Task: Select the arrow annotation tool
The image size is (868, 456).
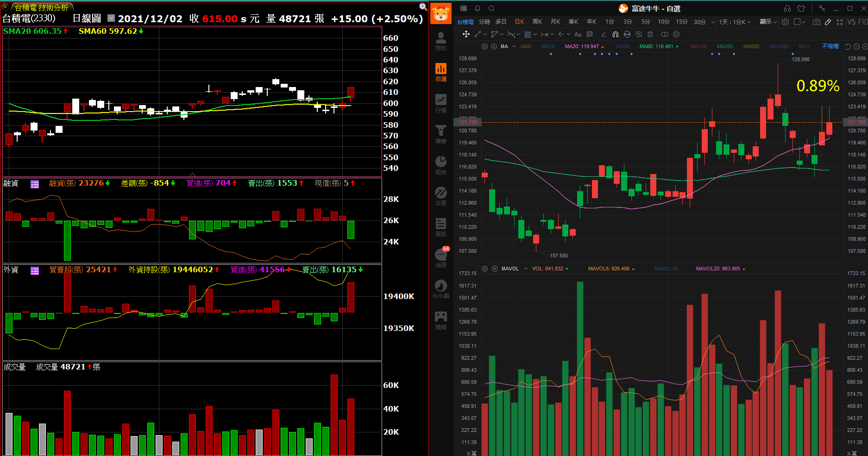Action: coord(561,34)
